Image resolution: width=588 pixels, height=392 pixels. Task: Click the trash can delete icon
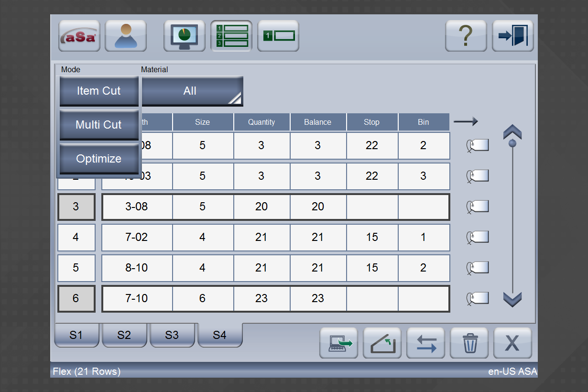(x=469, y=343)
